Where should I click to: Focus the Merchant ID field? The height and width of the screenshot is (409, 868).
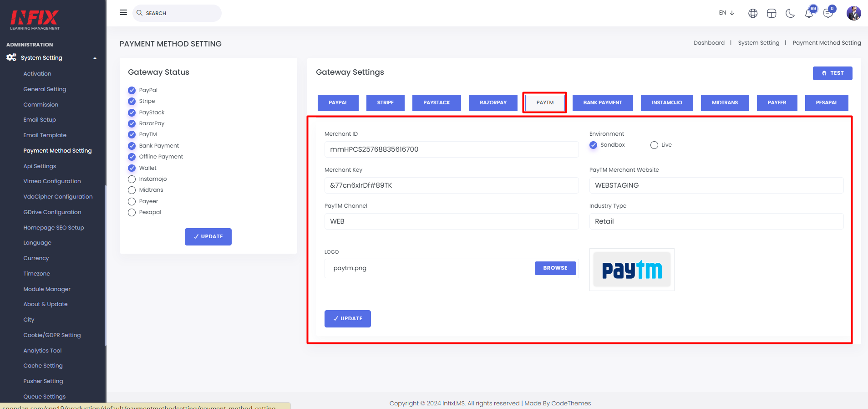(452, 149)
